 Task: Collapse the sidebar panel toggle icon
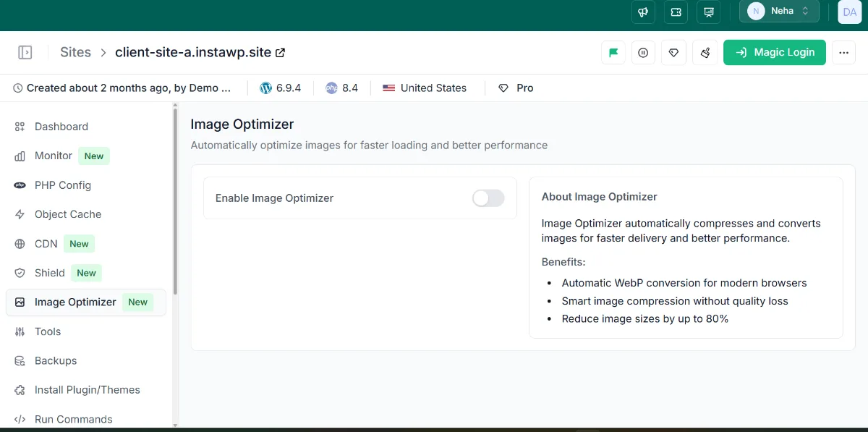pyautogui.click(x=25, y=52)
